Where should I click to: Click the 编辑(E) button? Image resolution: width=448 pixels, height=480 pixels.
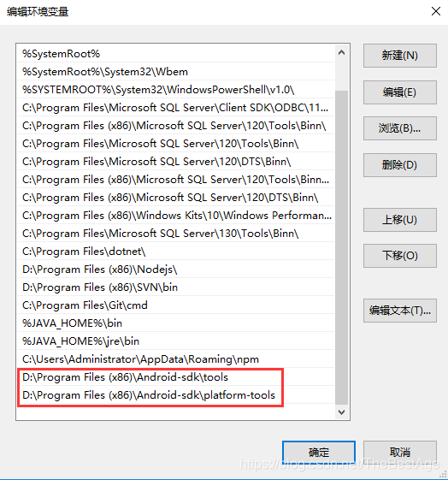(x=399, y=92)
